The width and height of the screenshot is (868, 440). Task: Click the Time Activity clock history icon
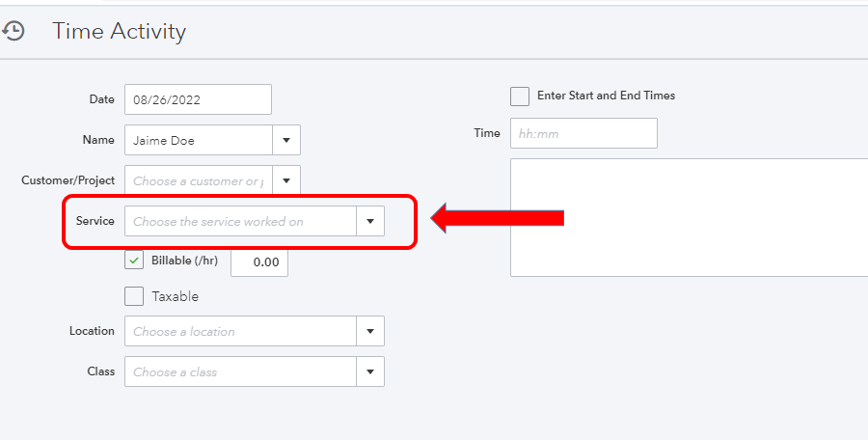[13, 31]
